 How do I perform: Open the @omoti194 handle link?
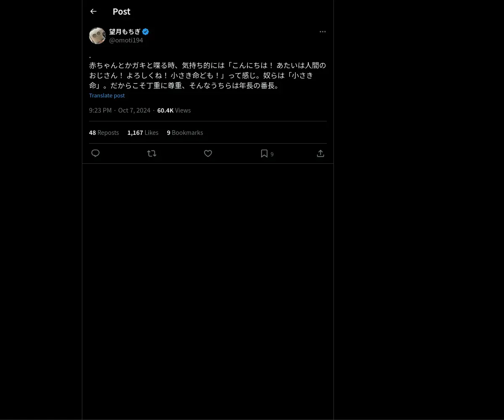(x=126, y=40)
